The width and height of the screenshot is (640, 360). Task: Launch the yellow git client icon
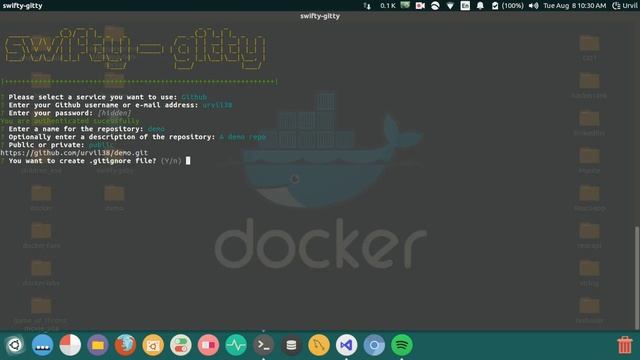[319, 345]
